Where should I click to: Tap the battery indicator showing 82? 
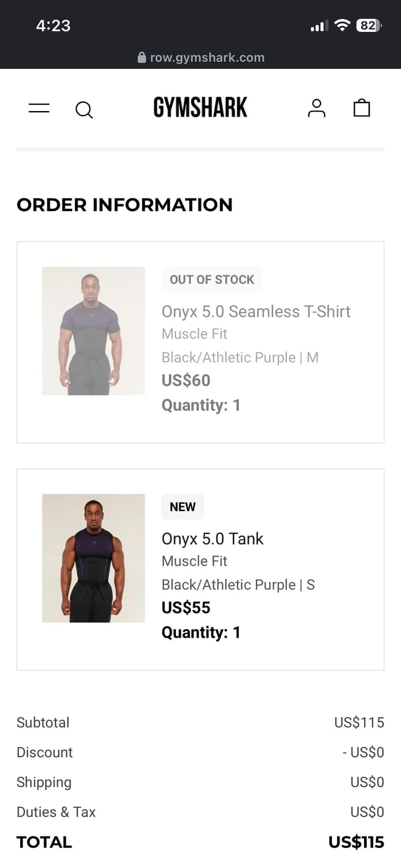point(369,25)
